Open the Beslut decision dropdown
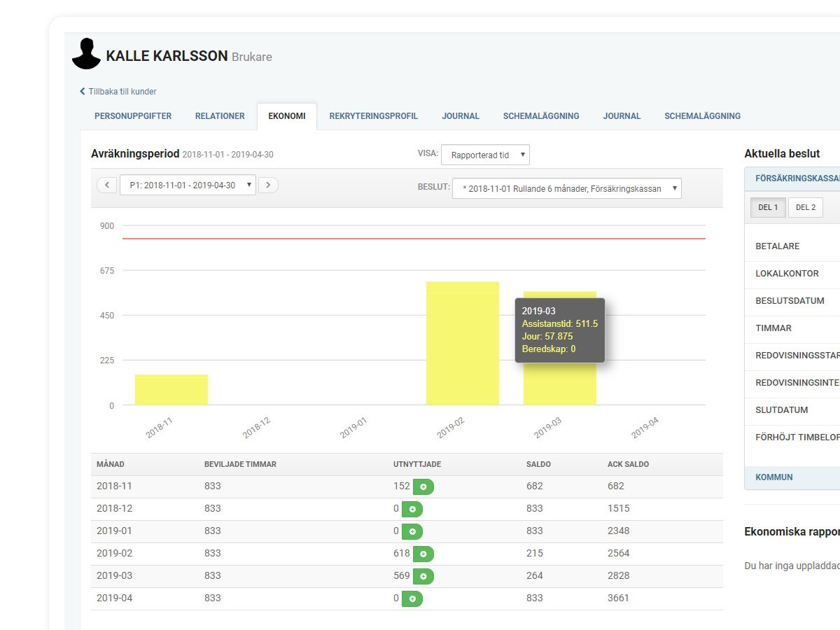Screen dimensions: 840x630 [566, 188]
